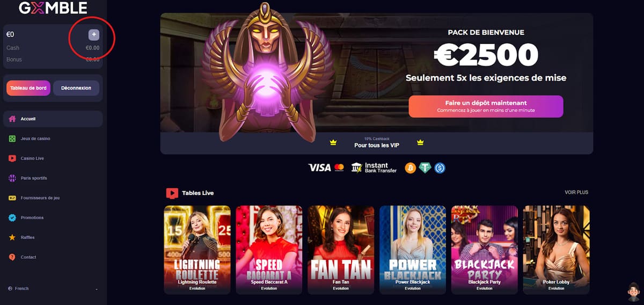
Task: Select the red Casino Live play icon
Action: click(12, 158)
